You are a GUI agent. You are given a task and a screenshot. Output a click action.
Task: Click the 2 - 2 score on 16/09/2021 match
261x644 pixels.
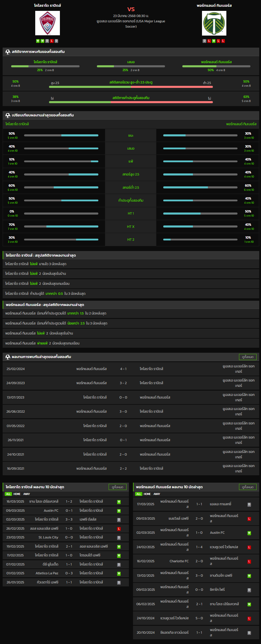(123, 469)
